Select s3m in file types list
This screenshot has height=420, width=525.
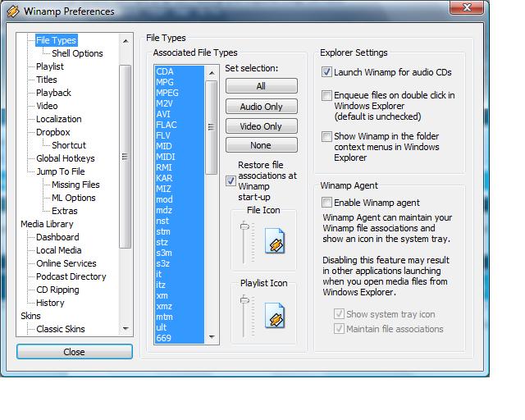pyautogui.click(x=180, y=253)
